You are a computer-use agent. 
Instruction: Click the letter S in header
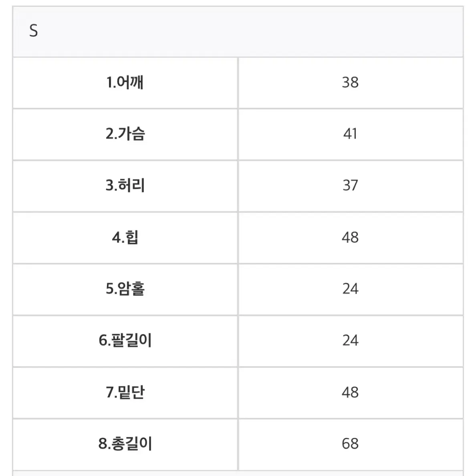tap(33, 31)
